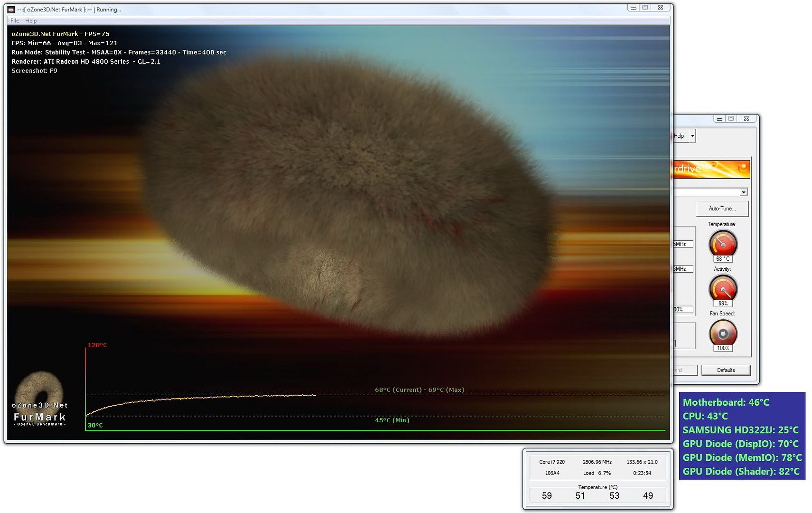Click the FurMark window title bar icon
812x513 pixels.
pyautogui.click(x=11, y=9)
